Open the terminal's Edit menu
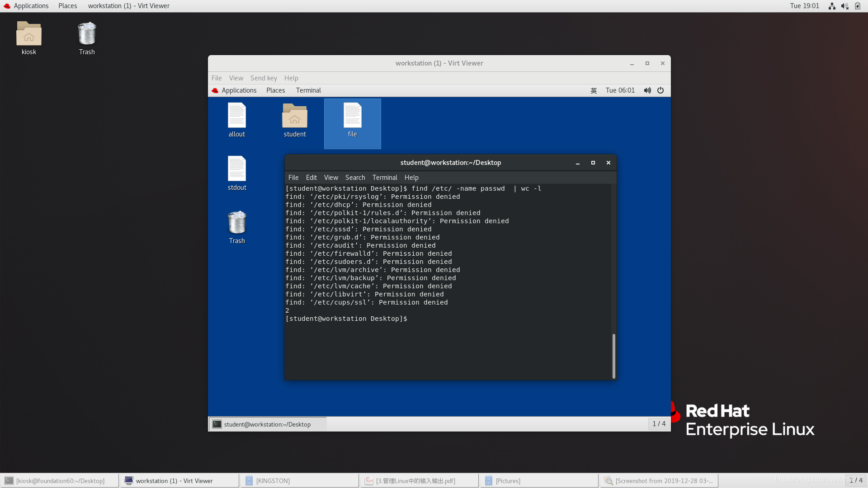 pos(311,178)
